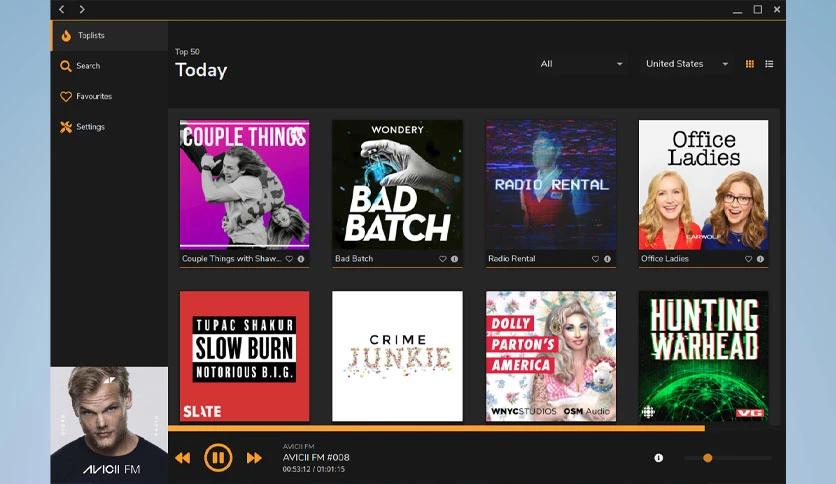Navigate forward with the right chevron
Image resolution: width=836 pixels, height=484 pixels.
pos(82,9)
